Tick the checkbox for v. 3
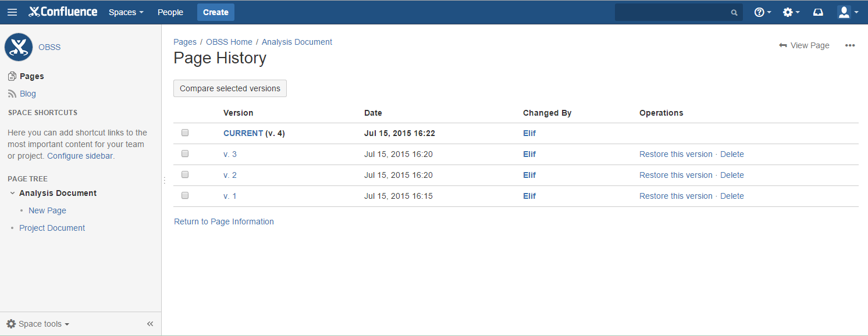The image size is (868, 336). [185, 153]
